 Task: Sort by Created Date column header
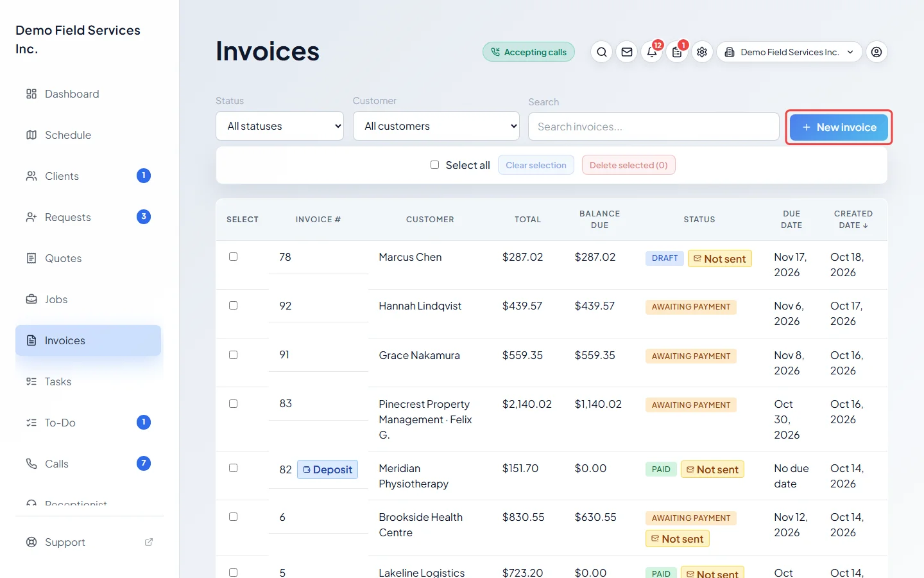coord(853,220)
